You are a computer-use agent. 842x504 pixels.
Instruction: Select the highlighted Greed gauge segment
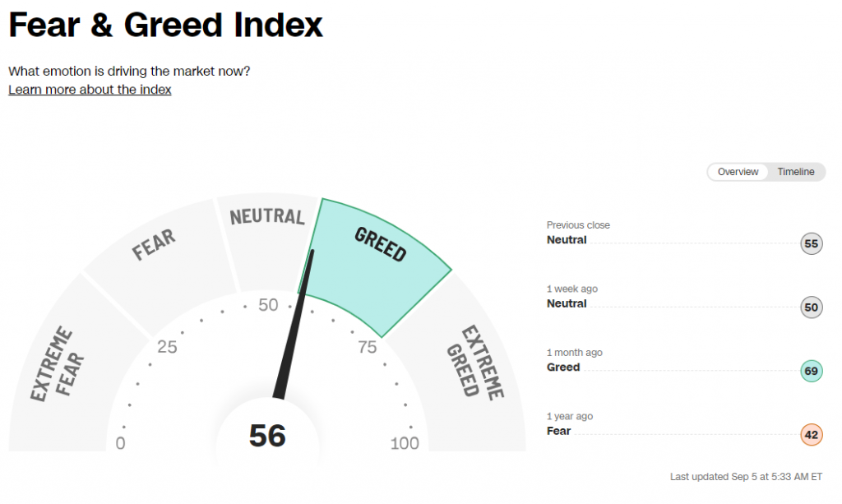[379, 255]
